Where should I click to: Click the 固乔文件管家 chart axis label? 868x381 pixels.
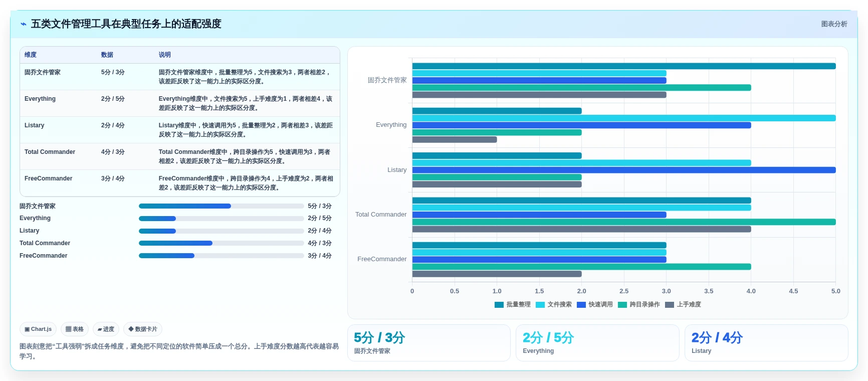tap(387, 80)
